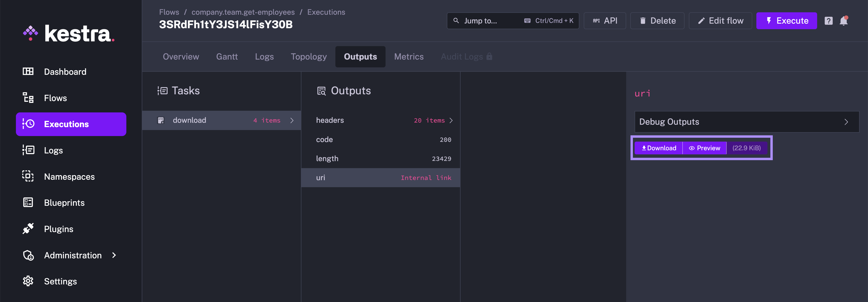Screen dimensions: 868x302
Task: Open the Topology tab
Action: coord(308,57)
